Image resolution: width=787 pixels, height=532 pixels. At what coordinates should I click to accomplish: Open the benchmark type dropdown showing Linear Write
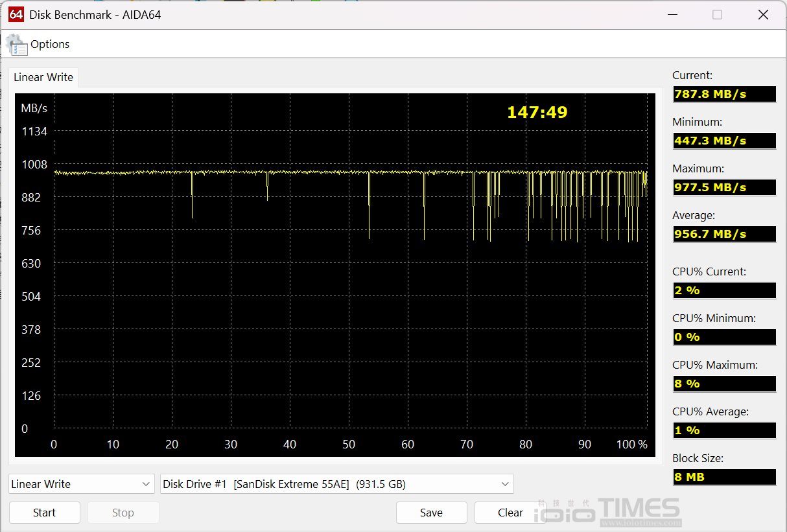[81, 483]
